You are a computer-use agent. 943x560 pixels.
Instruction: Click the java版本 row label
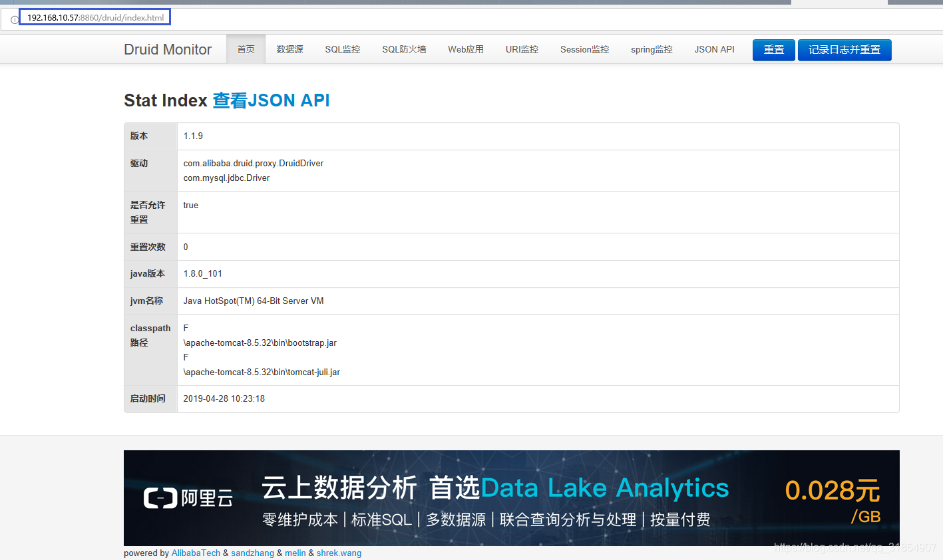coord(148,273)
